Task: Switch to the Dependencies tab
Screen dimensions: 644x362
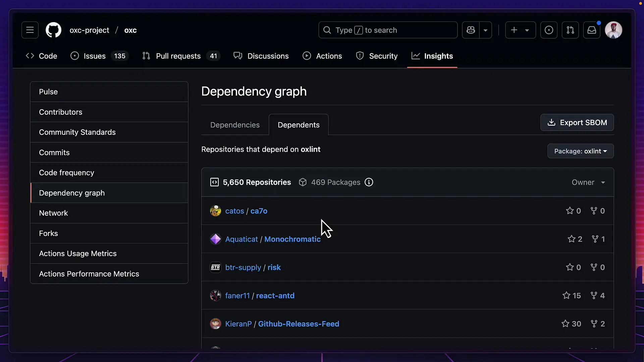Action: (x=235, y=125)
